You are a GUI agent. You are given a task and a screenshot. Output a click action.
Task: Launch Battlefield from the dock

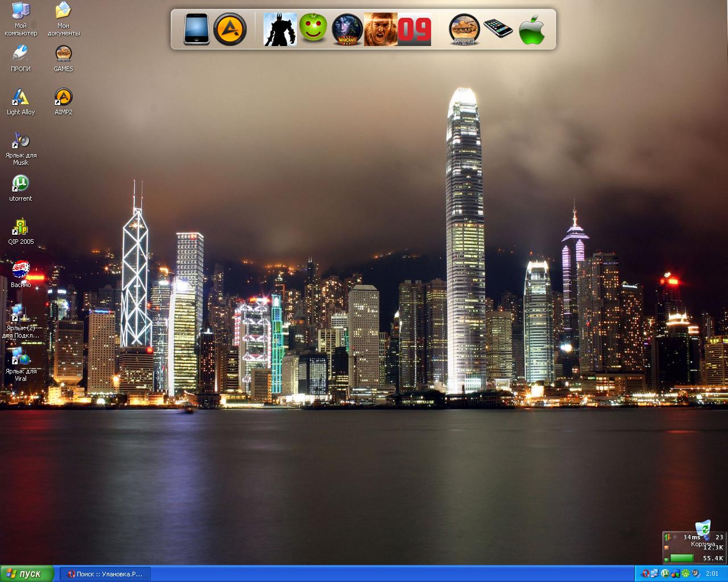(x=464, y=30)
